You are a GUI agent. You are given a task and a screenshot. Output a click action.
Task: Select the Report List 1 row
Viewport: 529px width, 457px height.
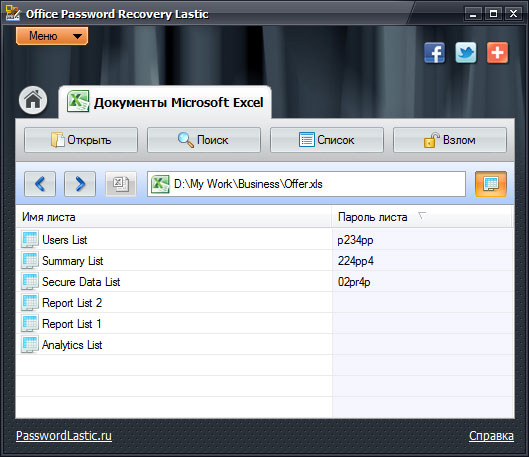pyautogui.click(x=265, y=323)
